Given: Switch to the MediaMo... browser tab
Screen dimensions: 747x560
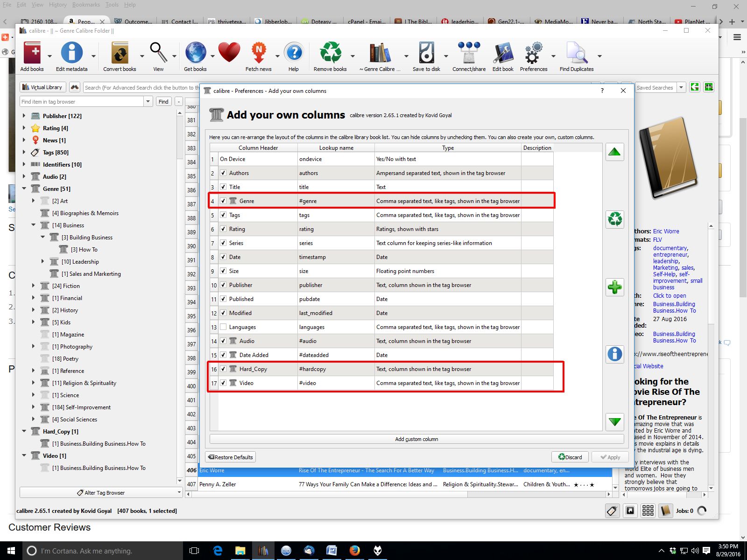Looking at the screenshot, I should (x=554, y=21).
